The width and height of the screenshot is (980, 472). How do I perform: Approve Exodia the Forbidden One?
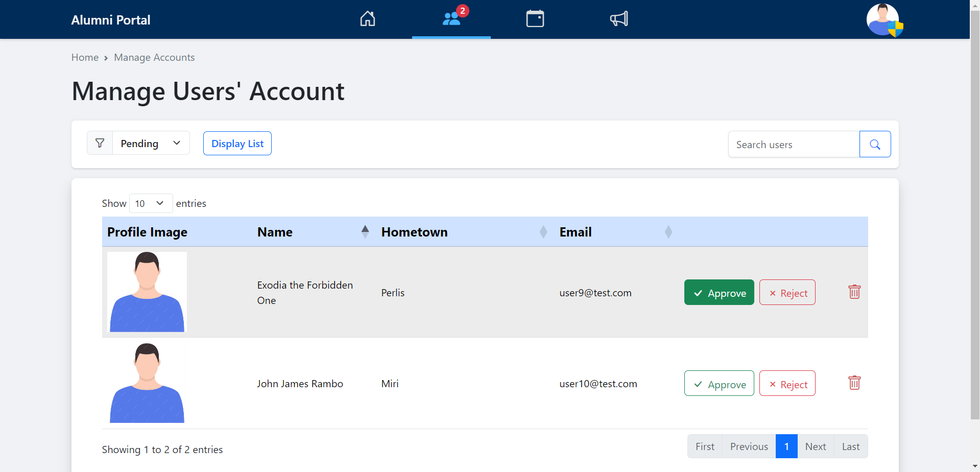pyautogui.click(x=719, y=293)
